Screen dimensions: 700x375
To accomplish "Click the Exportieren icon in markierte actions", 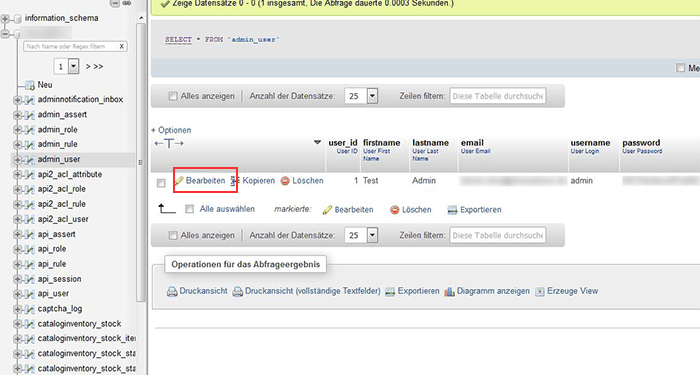I will [x=452, y=210].
